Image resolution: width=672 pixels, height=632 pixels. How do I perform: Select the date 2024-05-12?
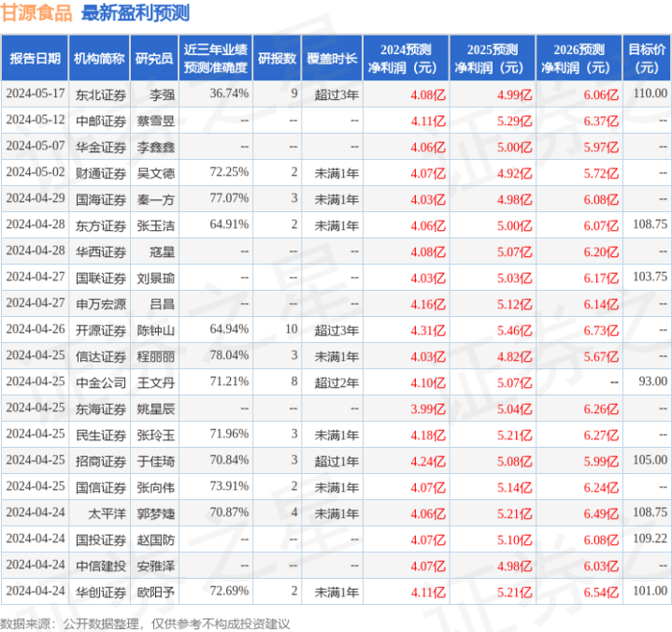coord(36,120)
